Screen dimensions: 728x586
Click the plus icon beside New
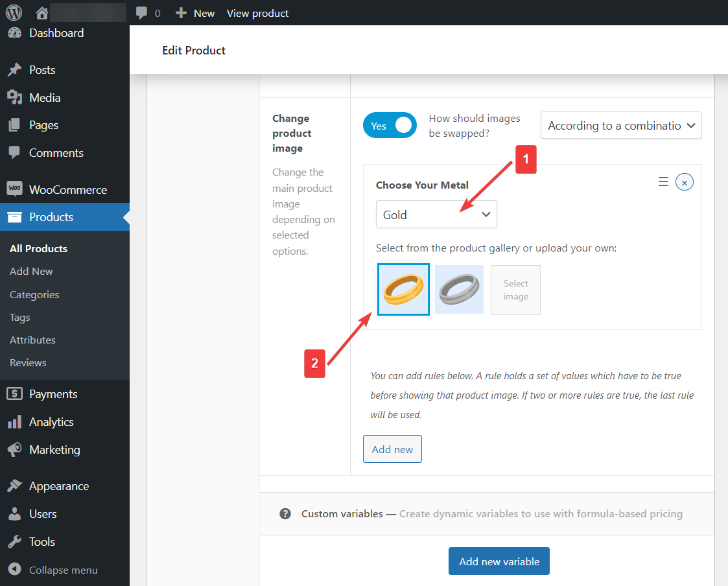coord(181,13)
